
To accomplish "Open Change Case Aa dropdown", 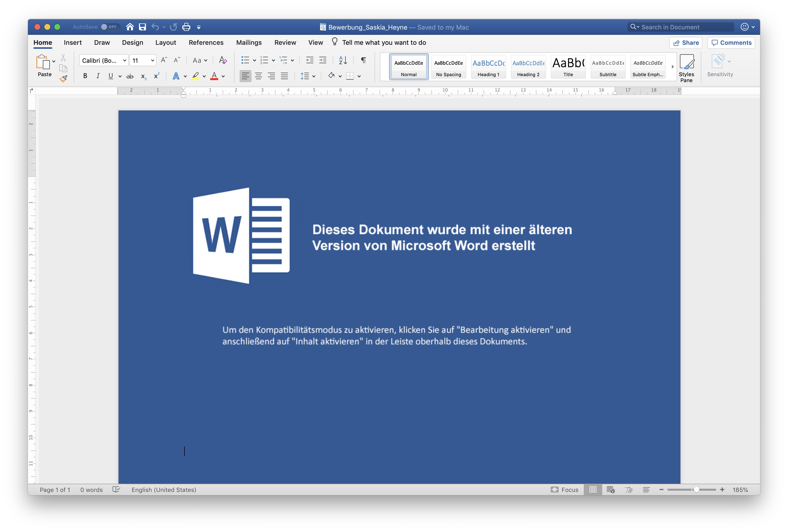I will tap(199, 60).
